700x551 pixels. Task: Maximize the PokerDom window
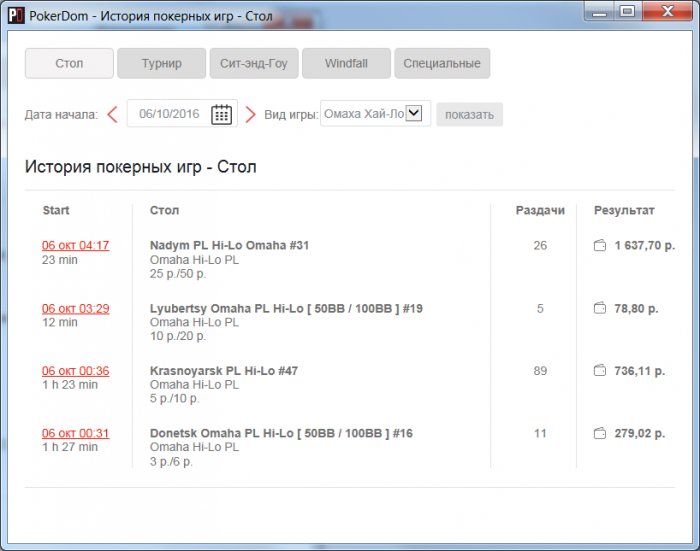click(x=627, y=11)
